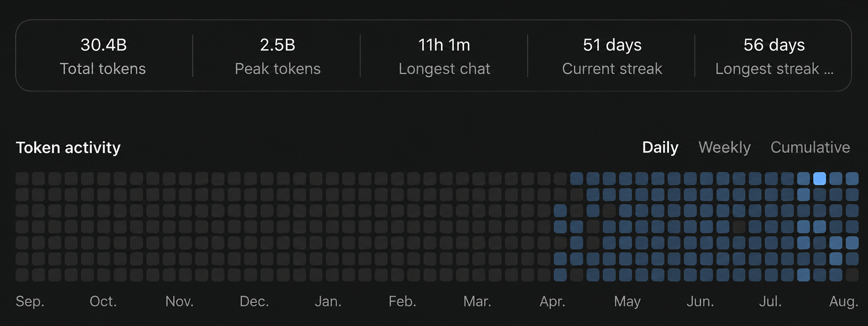Click the May month label
The image size is (868, 326).
tap(627, 301)
